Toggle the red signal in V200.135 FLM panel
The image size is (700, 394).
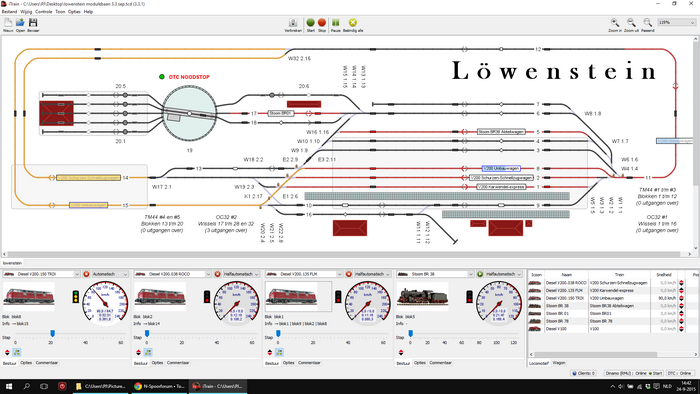coord(338,297)
